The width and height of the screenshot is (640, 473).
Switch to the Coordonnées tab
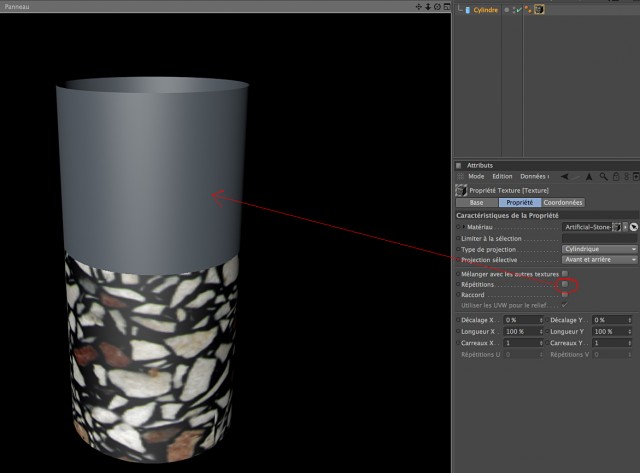563,202
